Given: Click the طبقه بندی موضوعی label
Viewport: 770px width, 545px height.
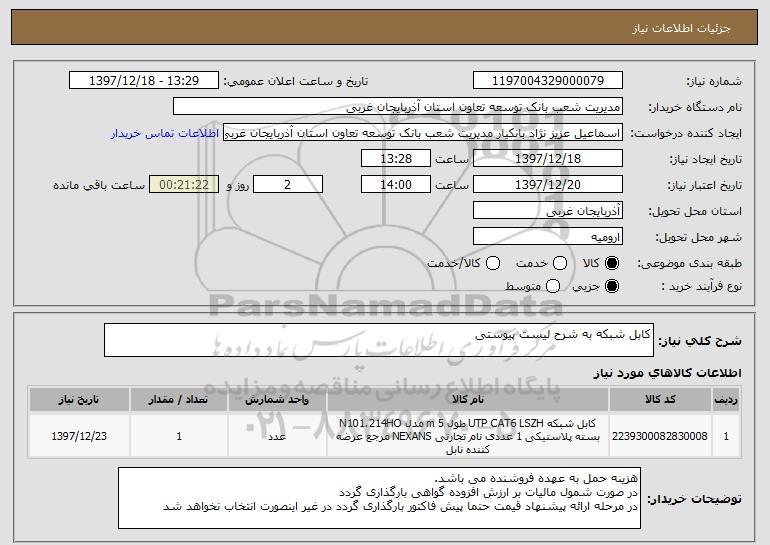Looking at the screenshot, I should tap(689, 264).
